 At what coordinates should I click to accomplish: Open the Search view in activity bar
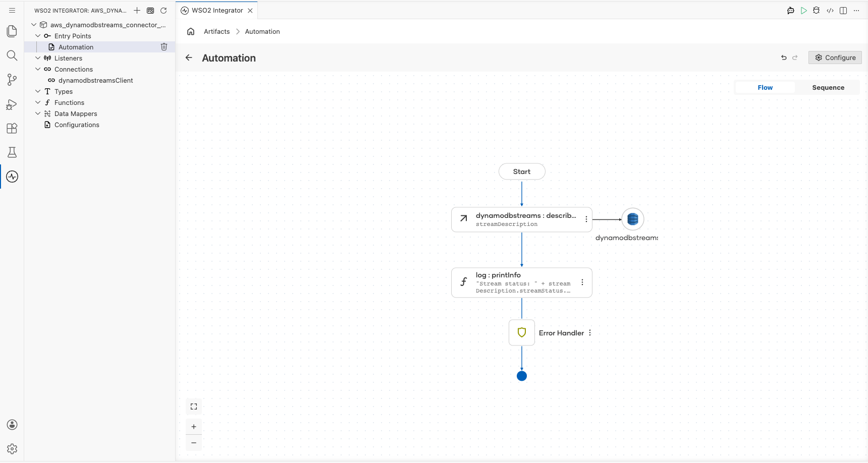coord(12,55)
